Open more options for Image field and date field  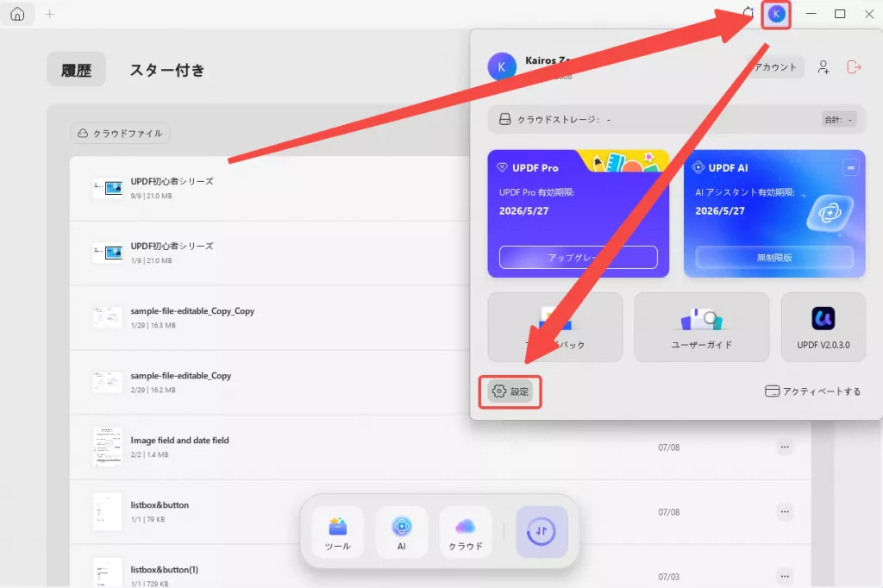(x=785, y=447)
